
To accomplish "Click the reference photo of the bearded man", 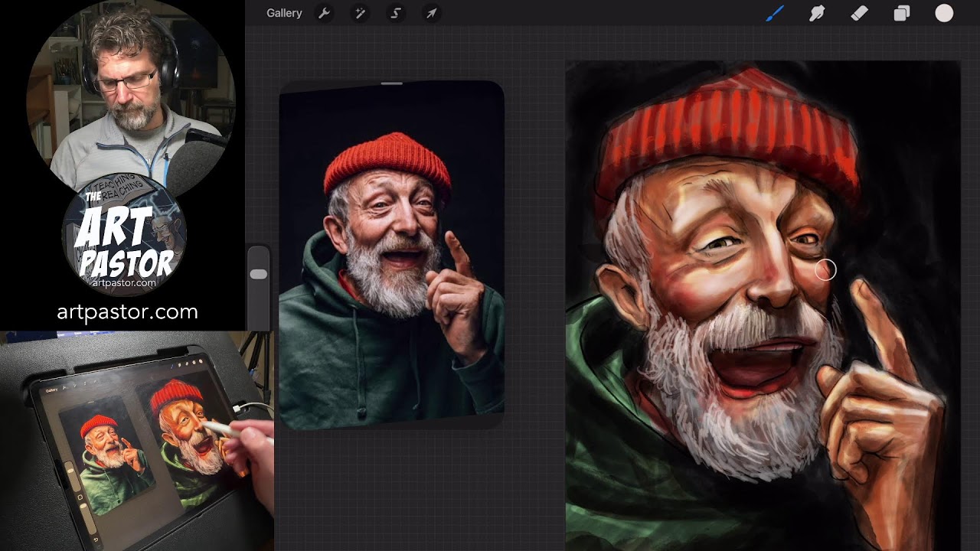I will (x=391, y=255).
